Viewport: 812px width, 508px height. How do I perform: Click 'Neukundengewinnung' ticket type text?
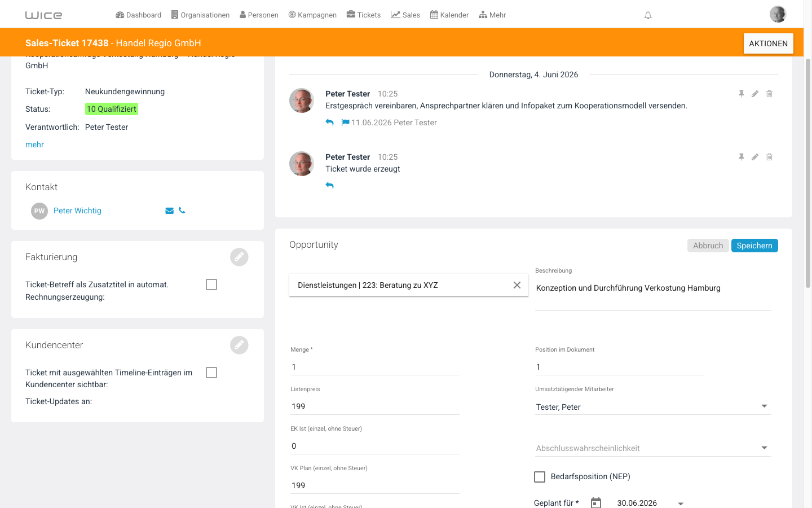point(125,91)
